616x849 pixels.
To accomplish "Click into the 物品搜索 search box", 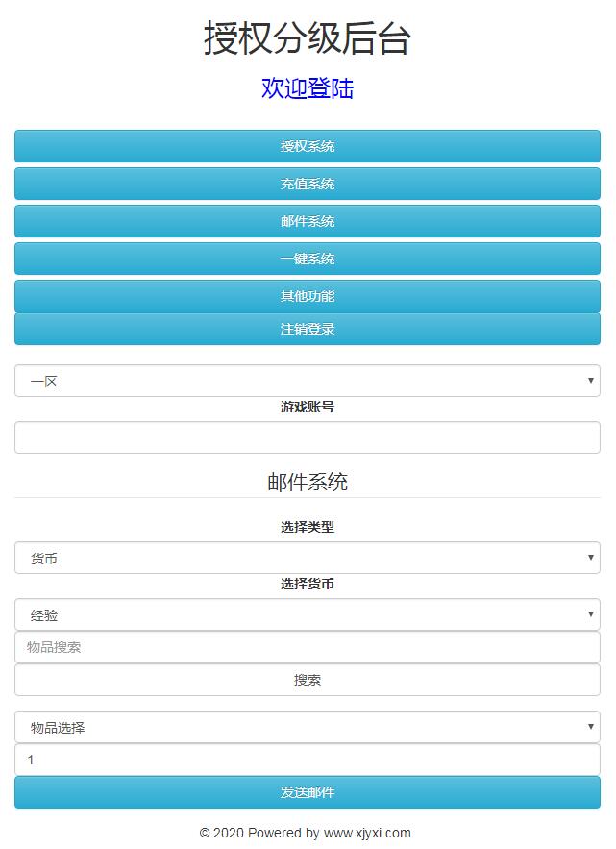I will click(308, 647).
